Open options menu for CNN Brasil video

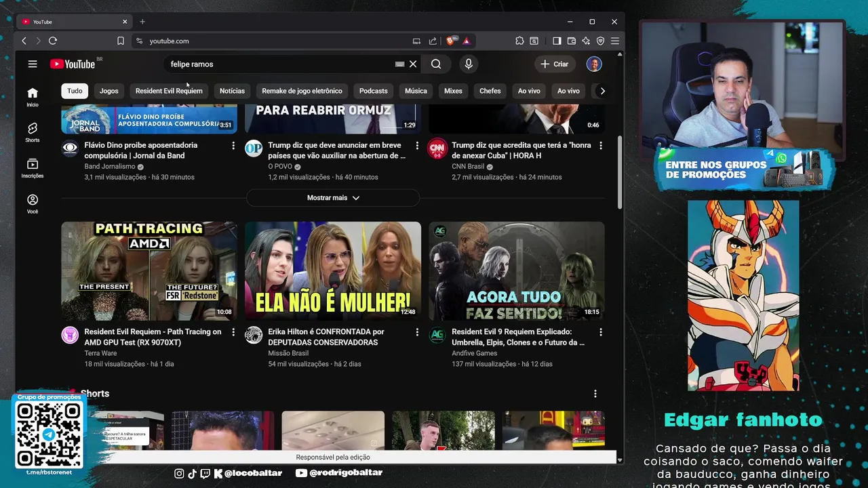[600, 146]
